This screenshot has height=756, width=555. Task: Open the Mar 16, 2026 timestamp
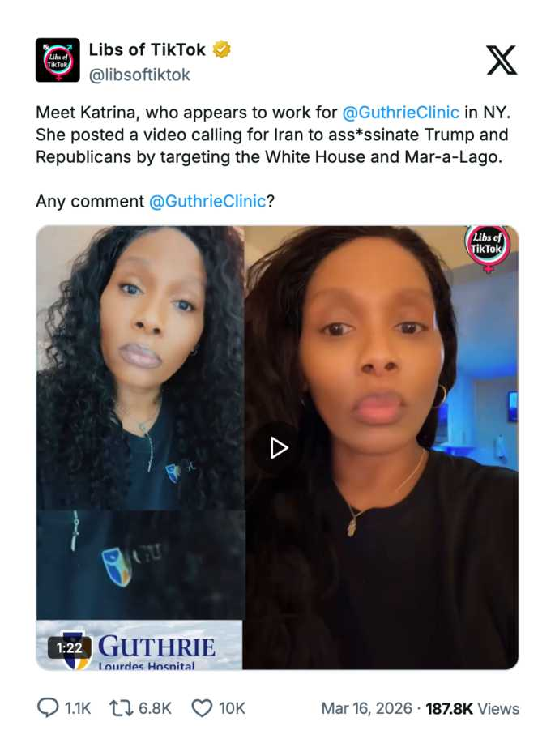click(x=367, y=708)
